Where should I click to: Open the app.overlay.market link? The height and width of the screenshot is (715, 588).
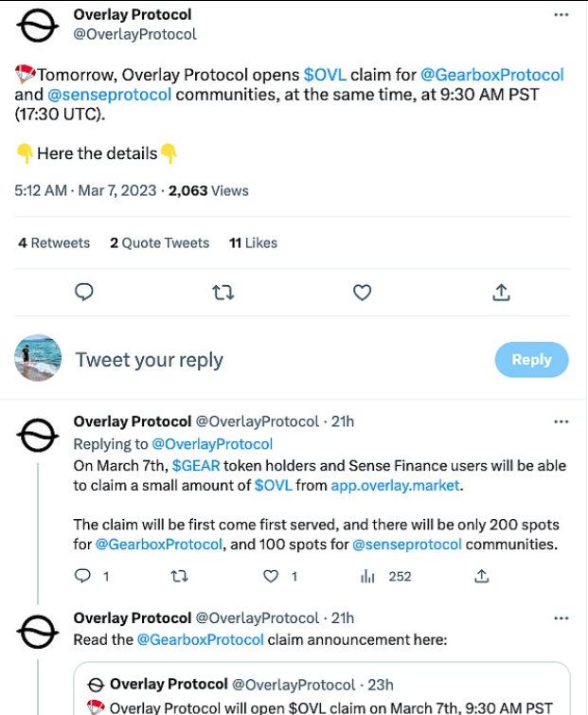[397, 485]
